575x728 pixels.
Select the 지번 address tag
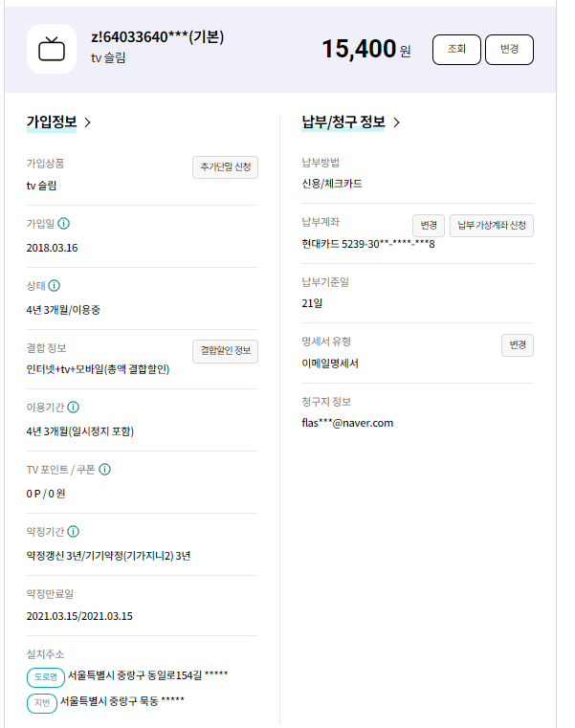(42, 703)
